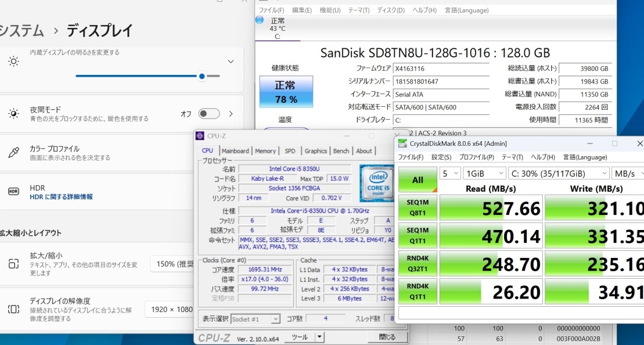Click the HDR icon in settings

click(14, 192)
